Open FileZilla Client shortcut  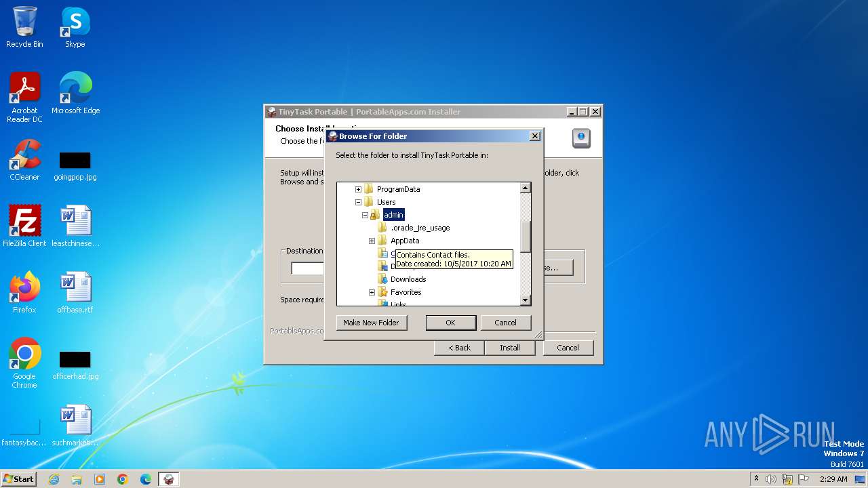pyautogui.click(x=24, y=226)
